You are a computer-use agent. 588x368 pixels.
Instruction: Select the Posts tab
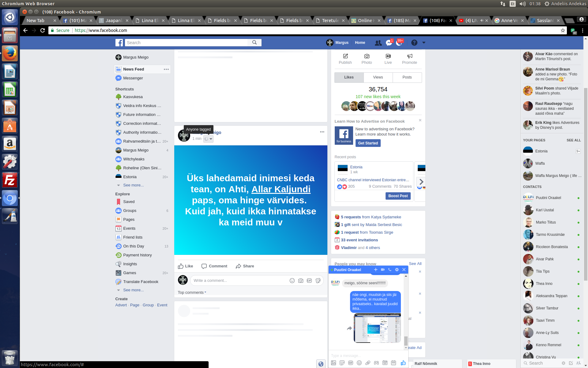click(407, 77)
